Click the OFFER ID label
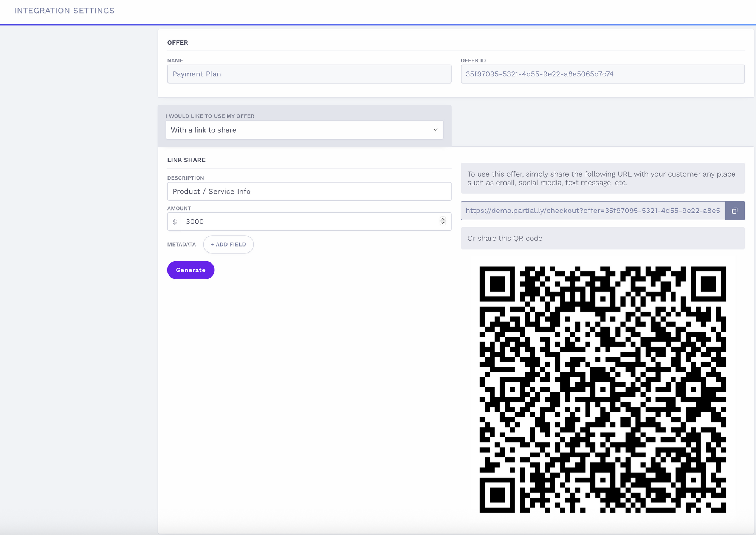 coord(473,60)
